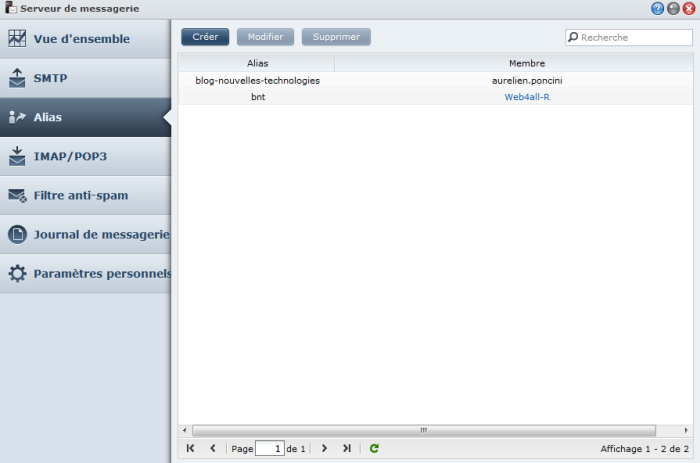Click the IMAP/POP3 inbox icon

click(17, 156)
